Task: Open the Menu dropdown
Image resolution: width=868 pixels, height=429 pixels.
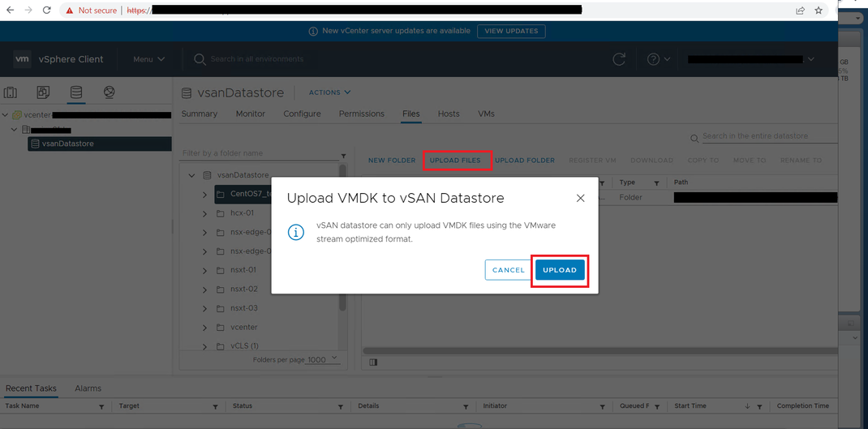Action: click(x=149, y=59)
